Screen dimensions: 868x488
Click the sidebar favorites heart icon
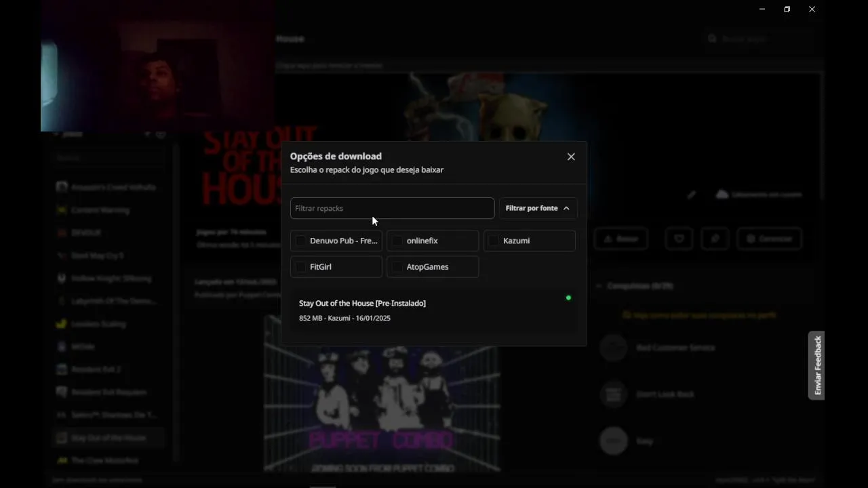(161, 134)
